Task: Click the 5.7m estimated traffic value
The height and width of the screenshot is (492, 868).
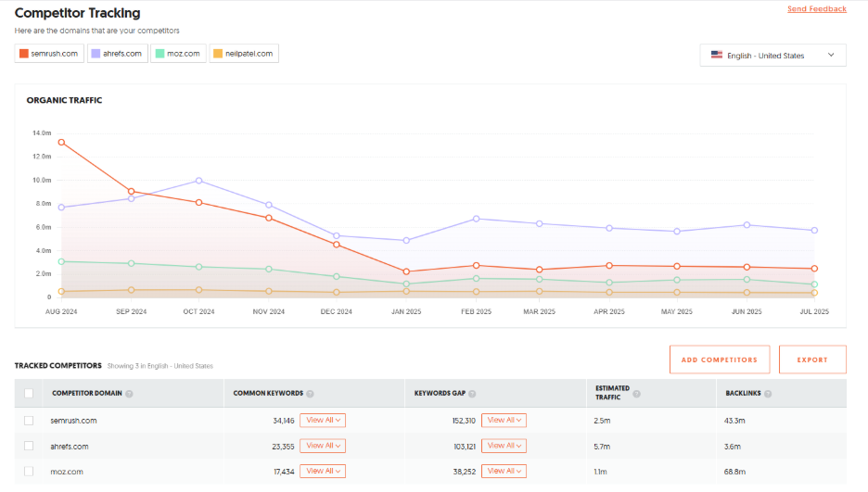Action: coord(602,446)
